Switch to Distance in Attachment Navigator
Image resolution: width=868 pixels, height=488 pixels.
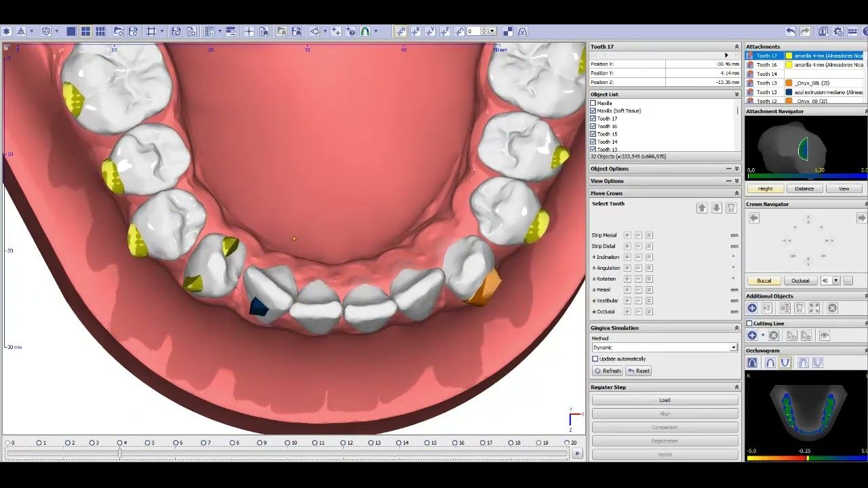point(804,188)
